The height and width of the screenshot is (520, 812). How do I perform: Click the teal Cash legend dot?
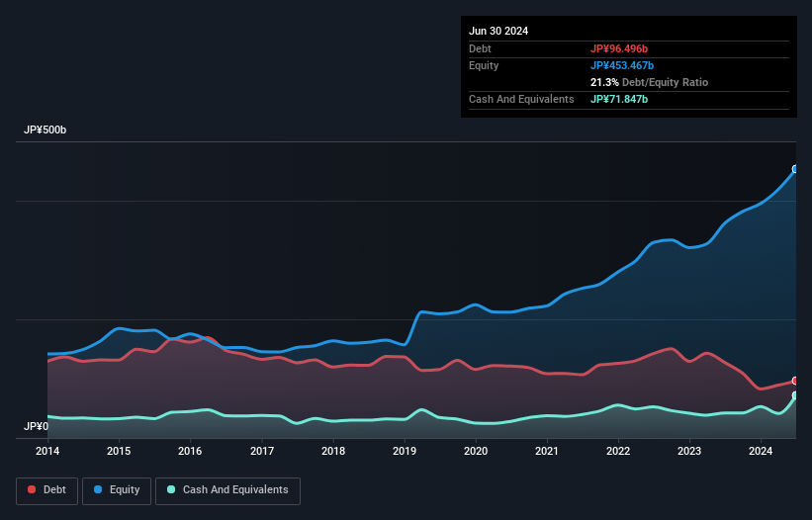pos(171,489)
